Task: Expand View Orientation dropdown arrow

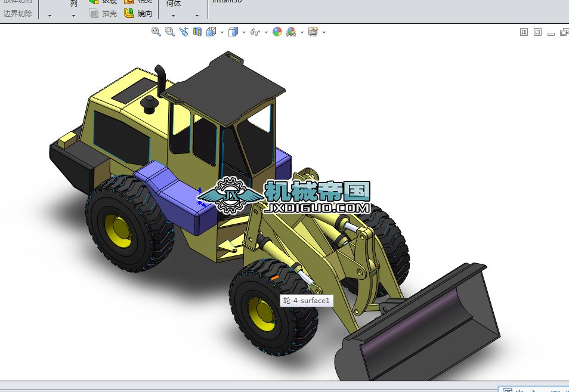Action: pyautogui.click(x=222, y=32)
